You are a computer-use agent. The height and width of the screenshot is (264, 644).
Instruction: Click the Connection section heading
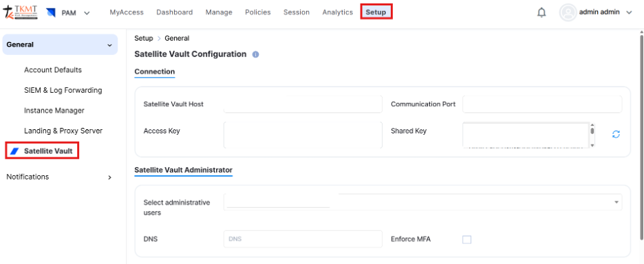coord(155,71)
